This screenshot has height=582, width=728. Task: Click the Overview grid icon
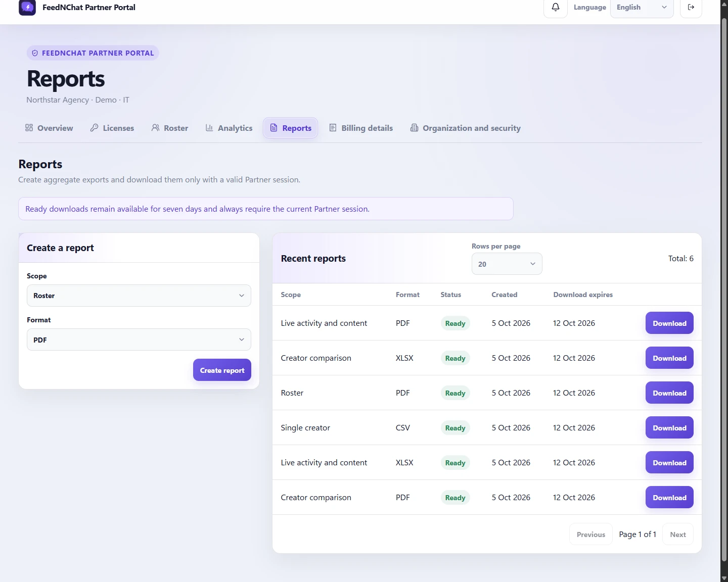pos(29,128)
